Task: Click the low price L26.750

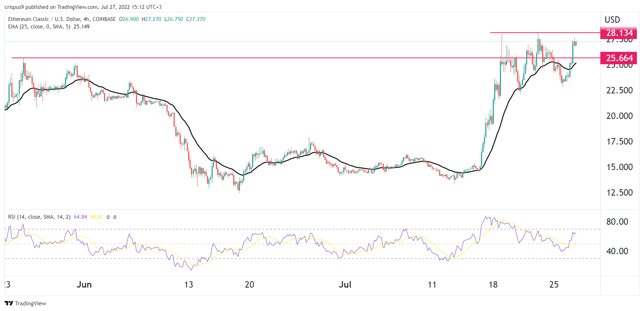Action: coord(174,19)
